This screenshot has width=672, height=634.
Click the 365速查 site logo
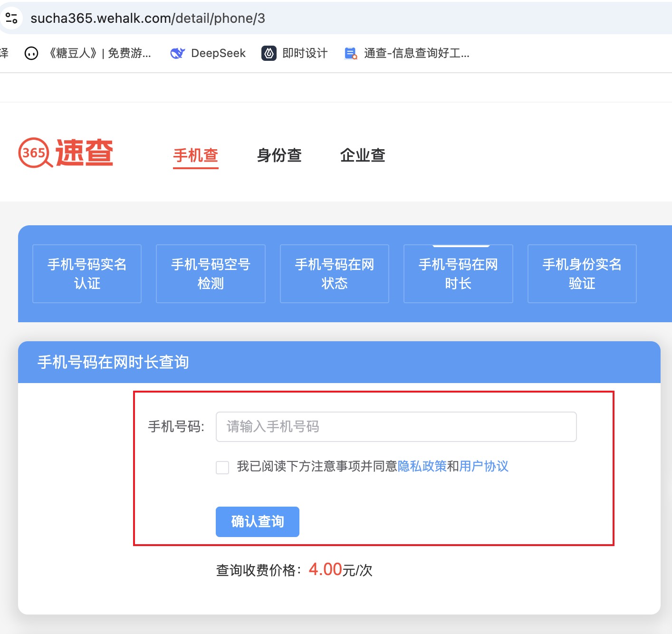coord(66,153)
